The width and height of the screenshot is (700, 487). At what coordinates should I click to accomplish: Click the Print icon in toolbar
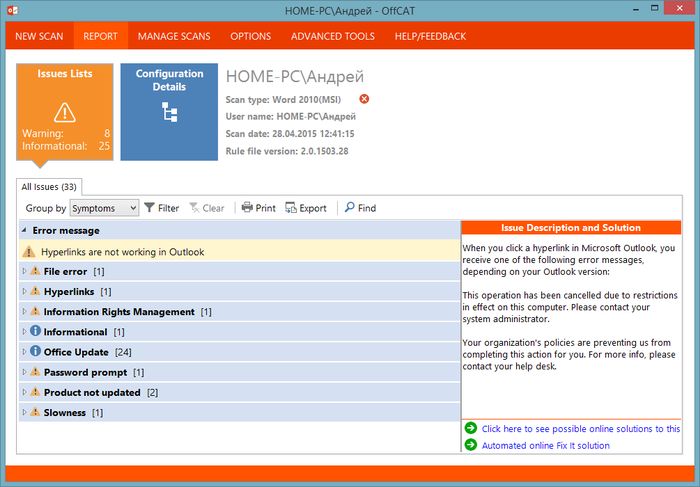pos(247,208)
